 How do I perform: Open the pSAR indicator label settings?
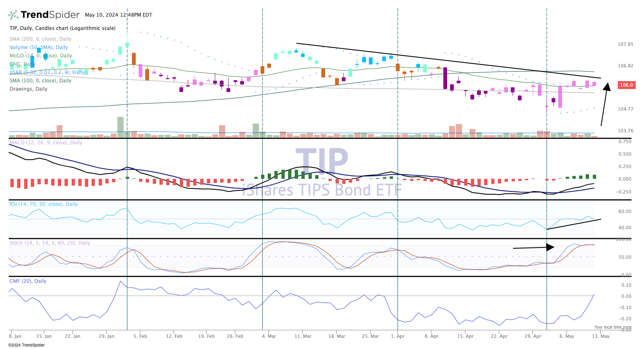(x=47, y=72)
